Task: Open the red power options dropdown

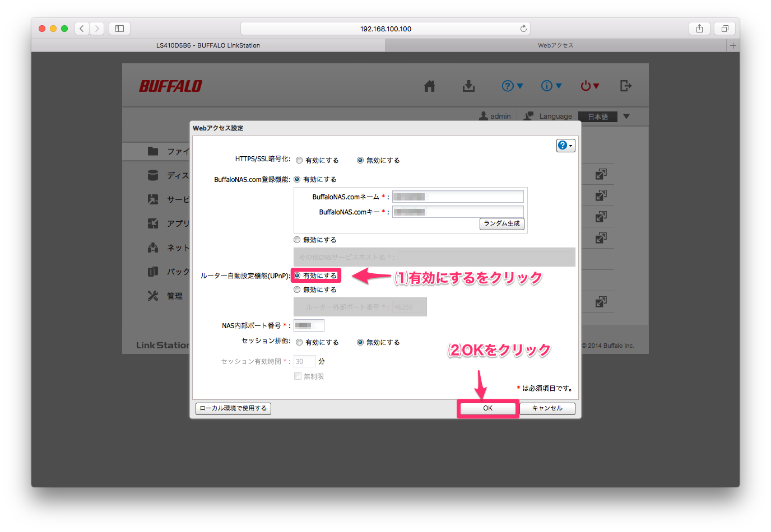Action: [590, 86]
